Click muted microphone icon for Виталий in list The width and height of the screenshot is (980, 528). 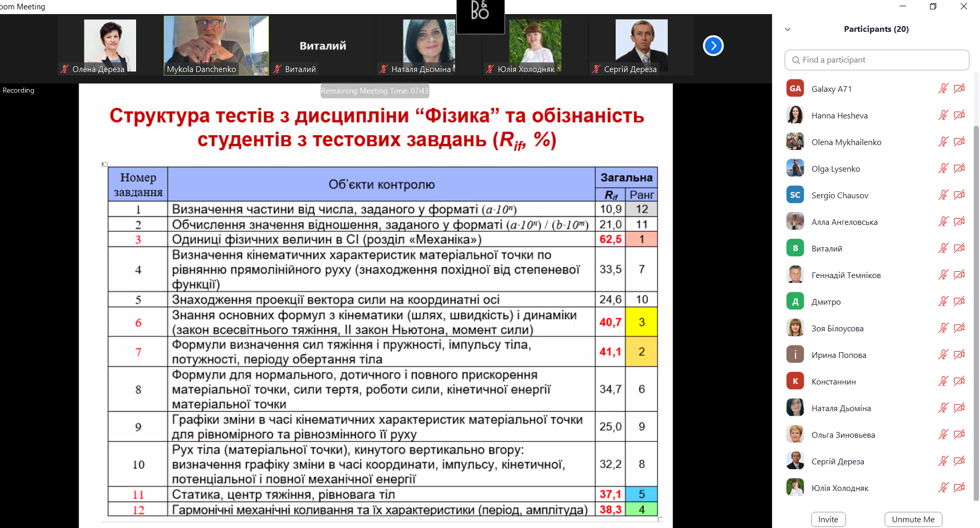(x=943, y=248)
